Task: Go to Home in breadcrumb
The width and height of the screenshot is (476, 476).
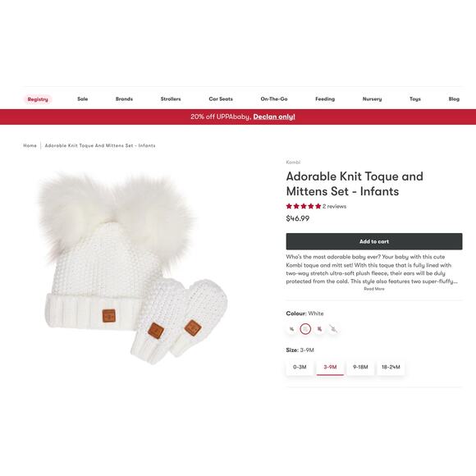Action: pyautogui.click(x=30, y=146)
